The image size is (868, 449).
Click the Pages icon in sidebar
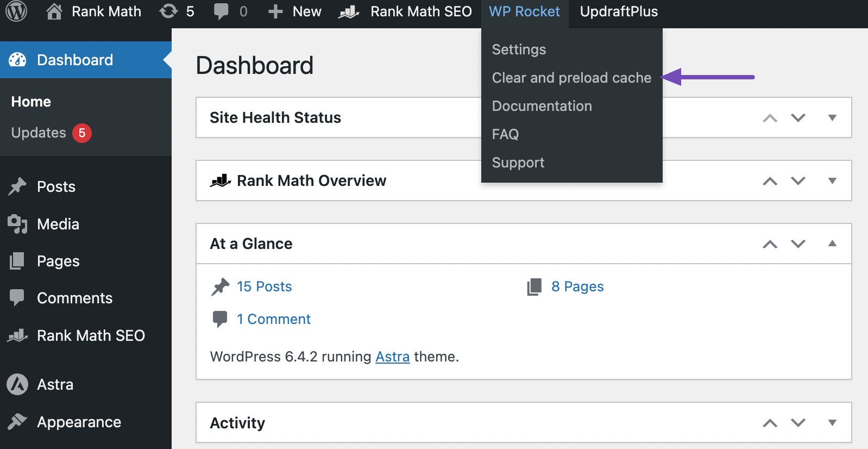17,261
